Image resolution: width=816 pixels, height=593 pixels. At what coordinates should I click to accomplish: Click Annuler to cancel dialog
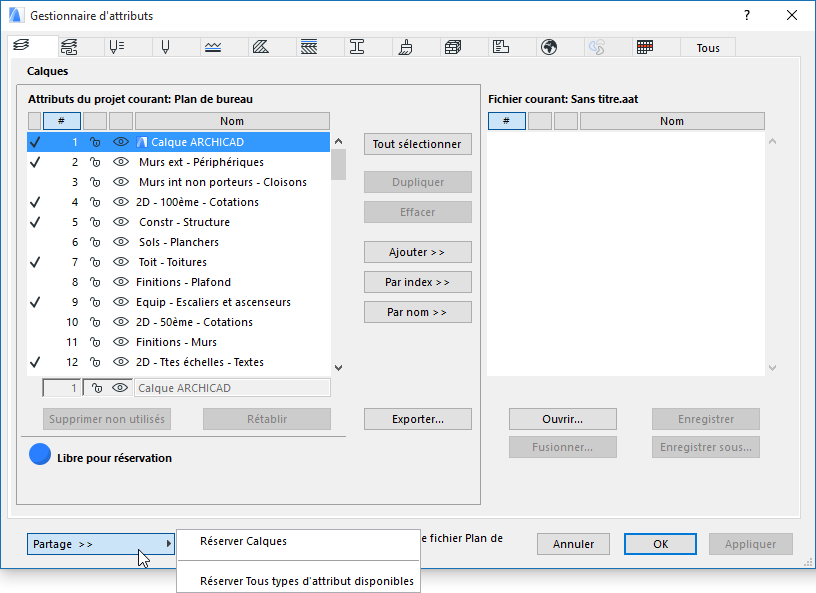[573, 544]
